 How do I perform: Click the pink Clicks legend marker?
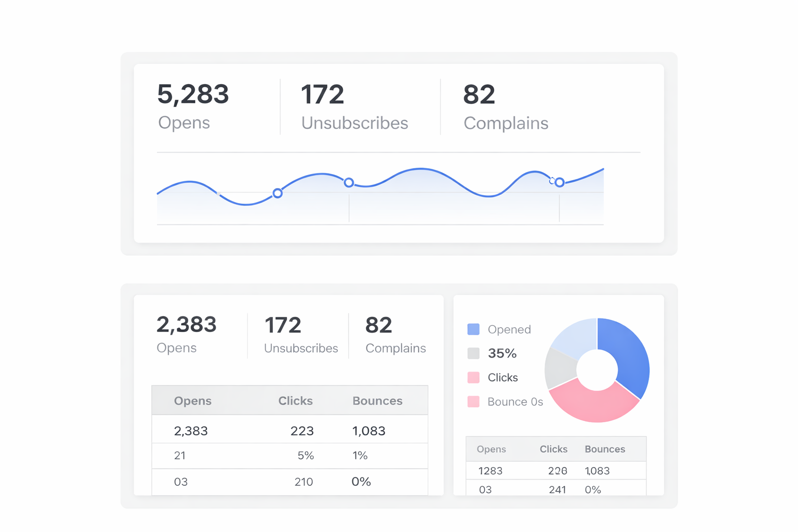pos(473,377)
